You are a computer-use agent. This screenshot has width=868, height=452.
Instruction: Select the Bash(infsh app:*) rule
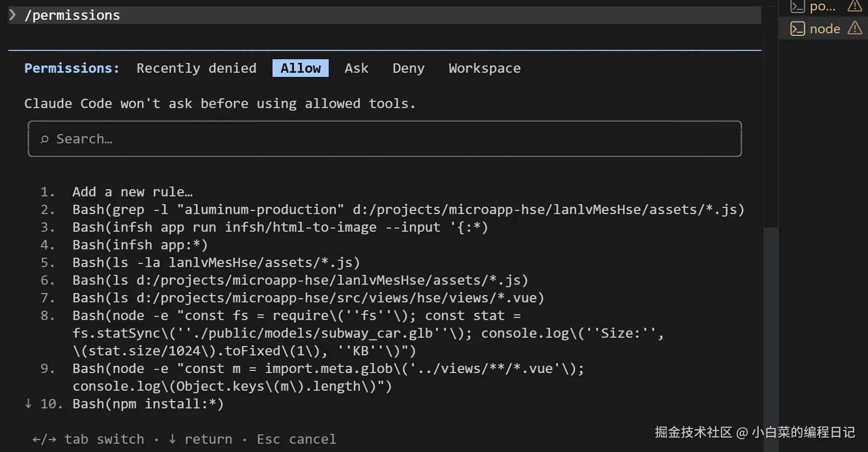(140, 245)
